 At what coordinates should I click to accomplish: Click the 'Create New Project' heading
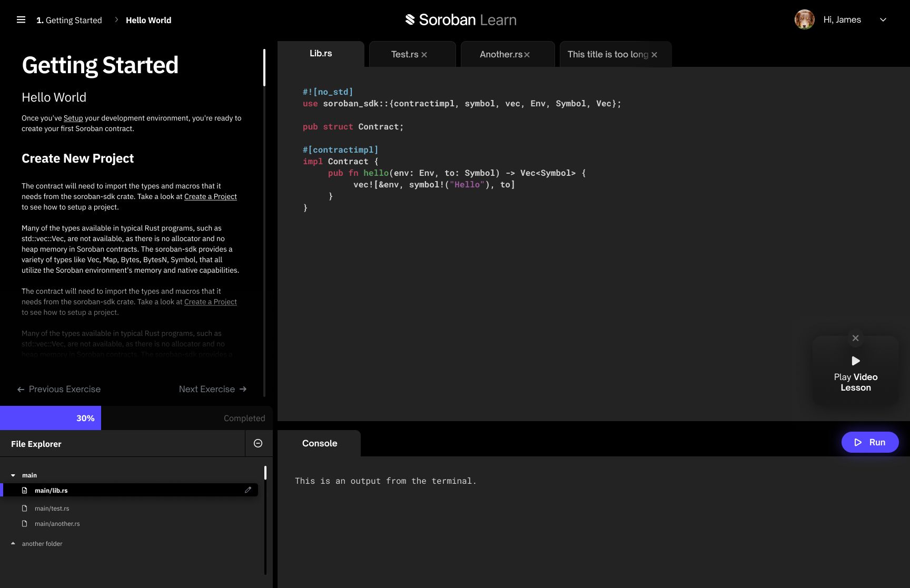tap(77, 158)
